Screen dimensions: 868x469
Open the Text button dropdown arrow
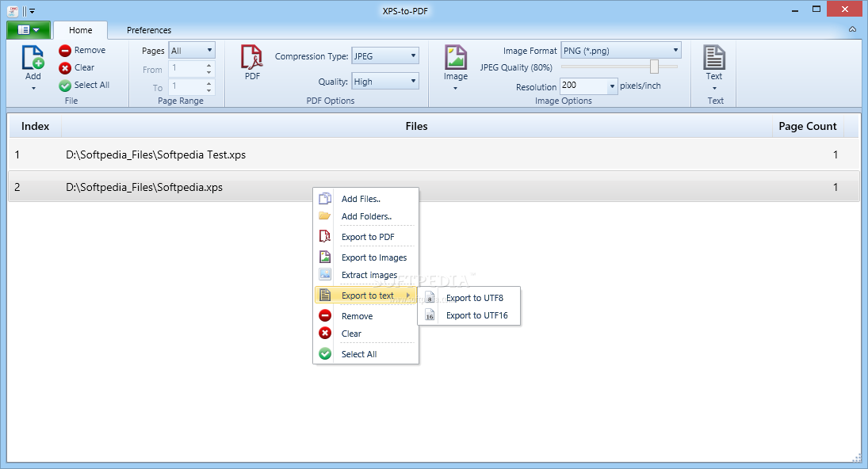(714, 89)
